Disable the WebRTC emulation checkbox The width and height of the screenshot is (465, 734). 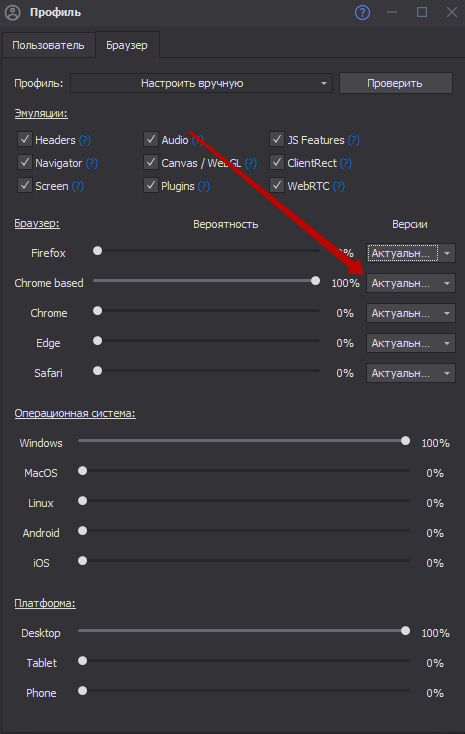click(277, 185)
